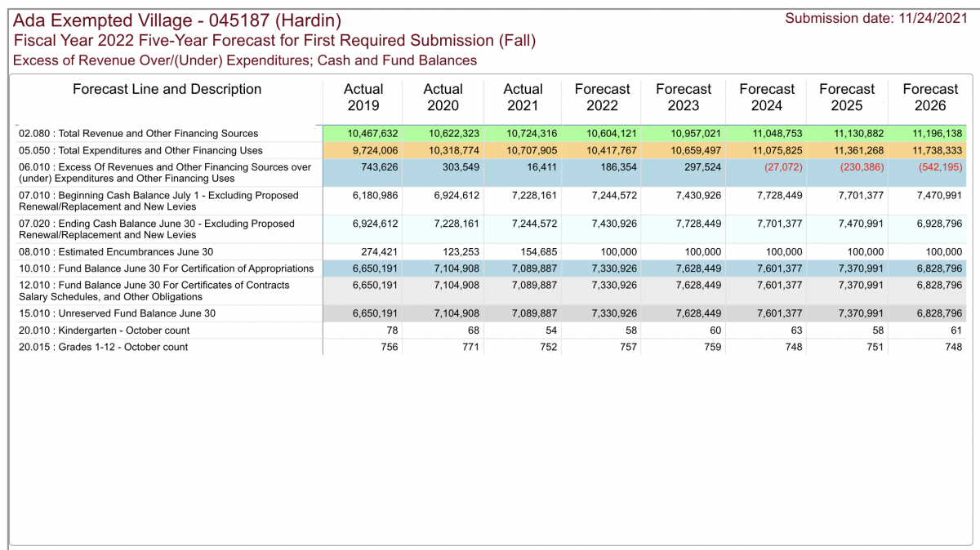Click beginning cash balance value 6,180,986
The image size is (980, 550).
375,195
